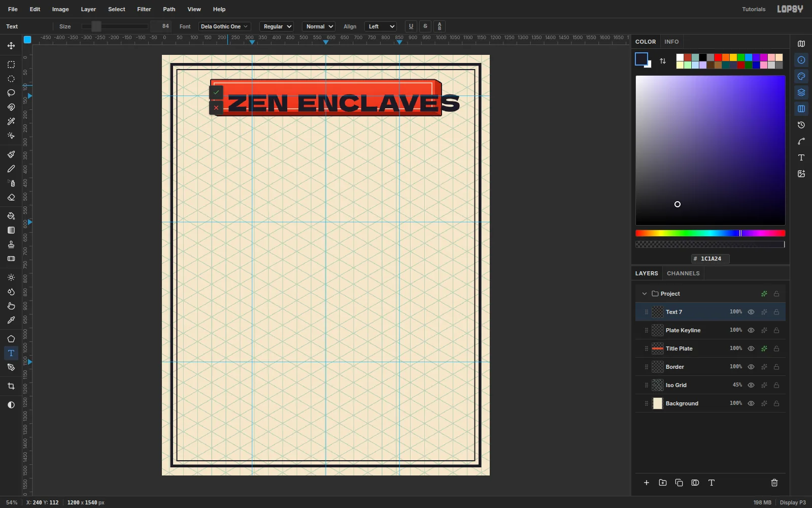Viewport: 812px width, 508px height.
Task: Select the Rectangular Marquee tool
Action: click(x=11, y=65)
